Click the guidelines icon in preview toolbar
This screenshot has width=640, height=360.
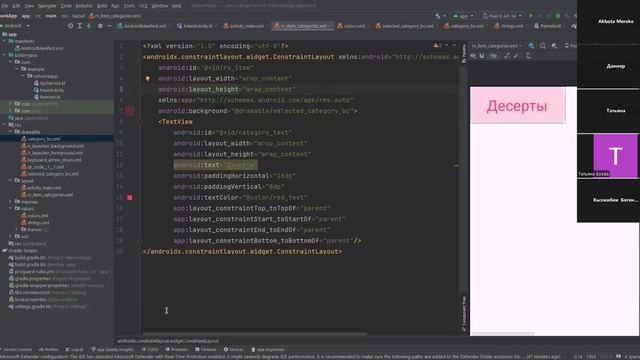coord(528,56)
